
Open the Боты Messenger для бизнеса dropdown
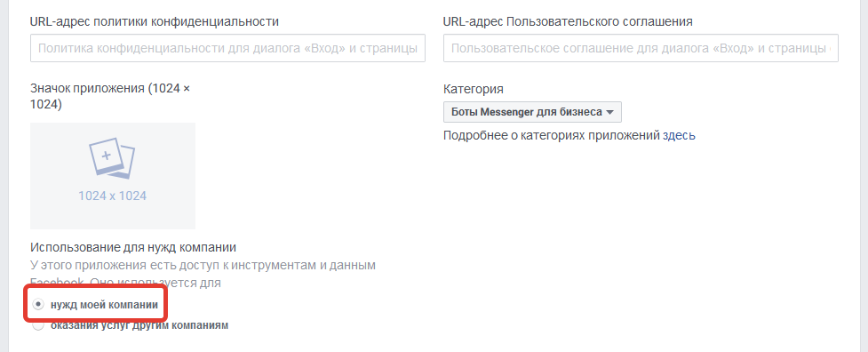point(532,112)
